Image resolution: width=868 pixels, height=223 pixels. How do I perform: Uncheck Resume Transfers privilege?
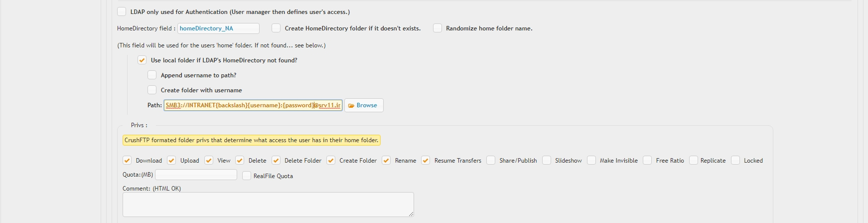pos(426,160)
